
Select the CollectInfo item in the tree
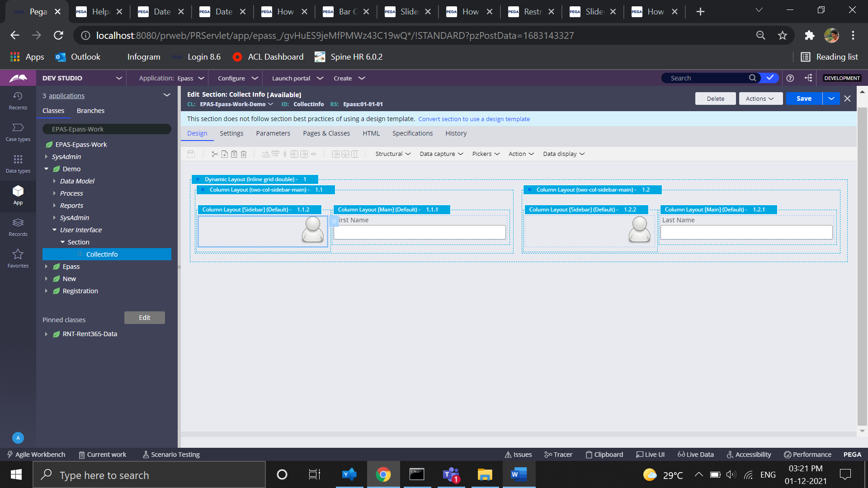[x=102, y=254]
